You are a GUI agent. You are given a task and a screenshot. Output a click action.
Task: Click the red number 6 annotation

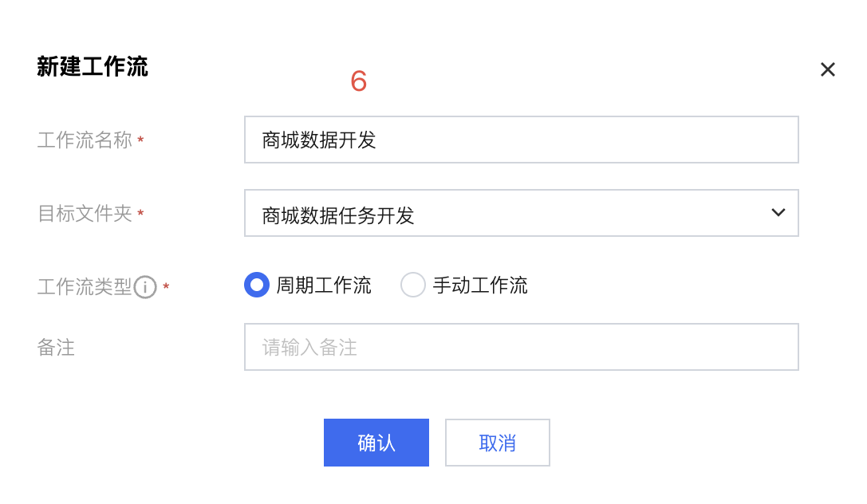359,82
